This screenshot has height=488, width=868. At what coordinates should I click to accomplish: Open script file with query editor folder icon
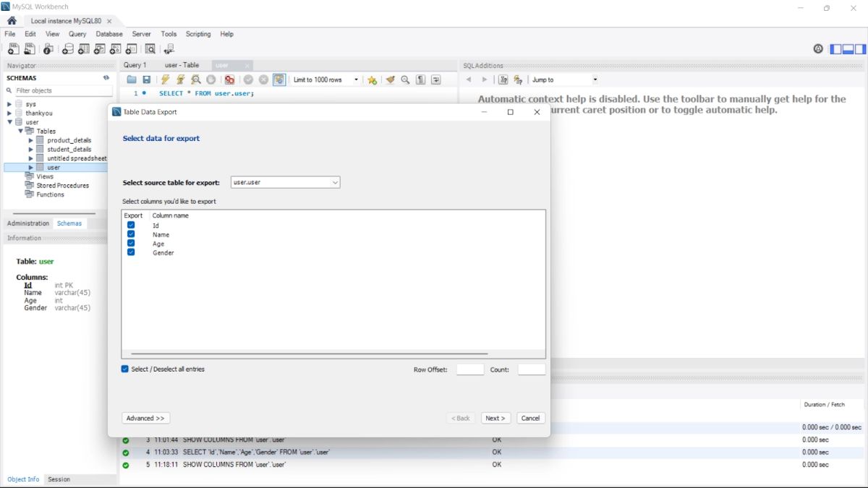pyautogui.click(x=132, y=80)
